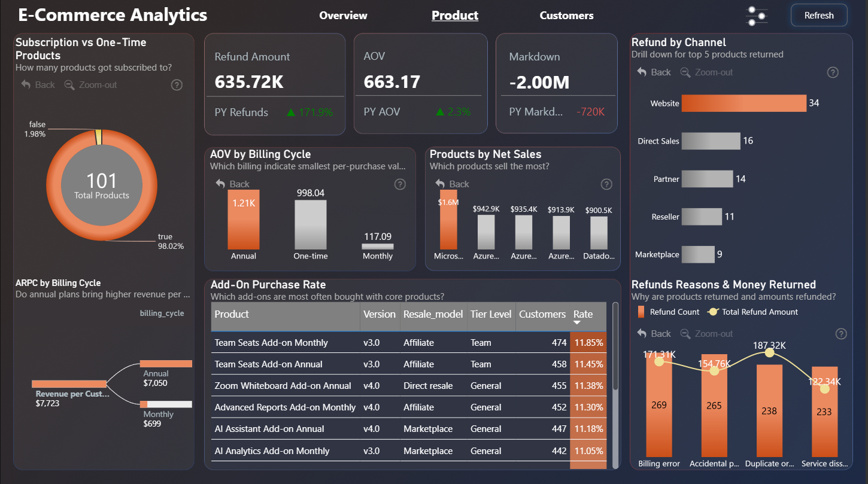
Task: Go Back in the Subscription vs One-Time Products panel
Action: point(38,85)
